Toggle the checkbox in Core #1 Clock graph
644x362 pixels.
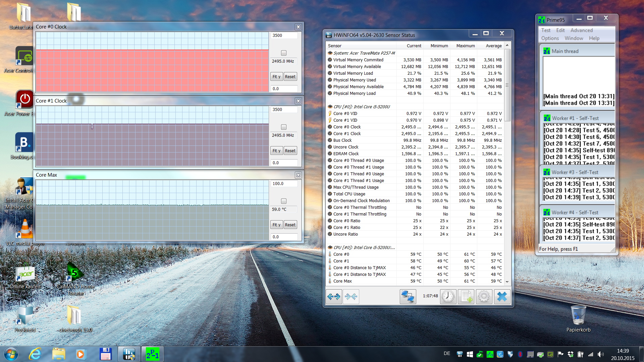pos(284,127)
